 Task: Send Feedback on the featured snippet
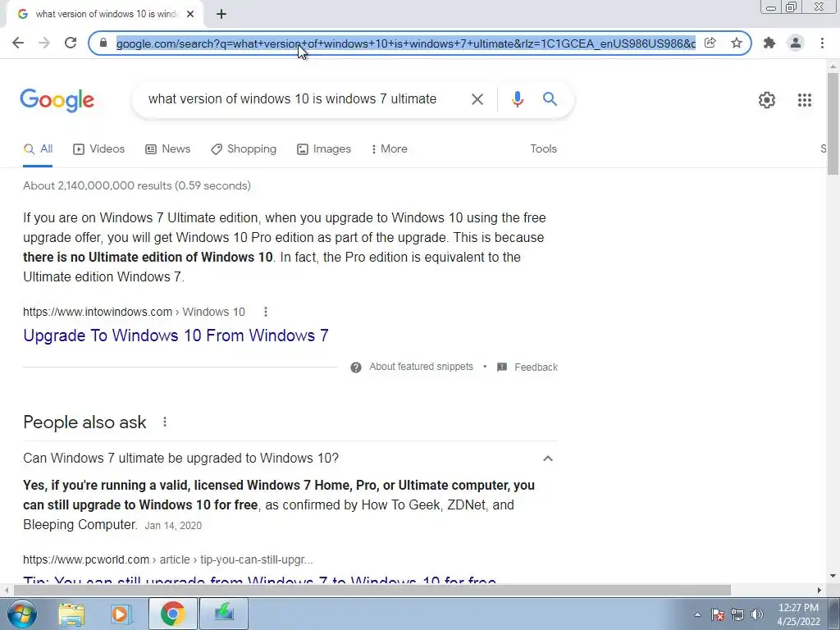click(527, 367)
